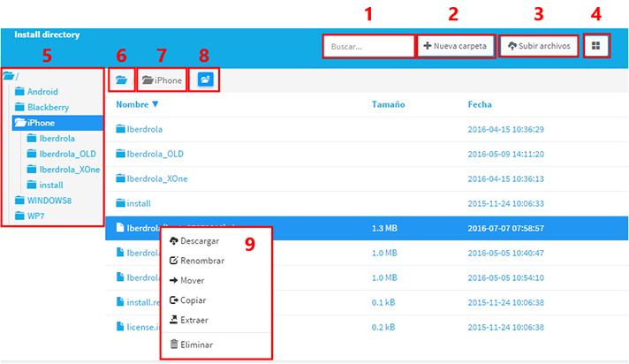
Task: Click the extract icon beside Extraer
Action: coord(173,320)
